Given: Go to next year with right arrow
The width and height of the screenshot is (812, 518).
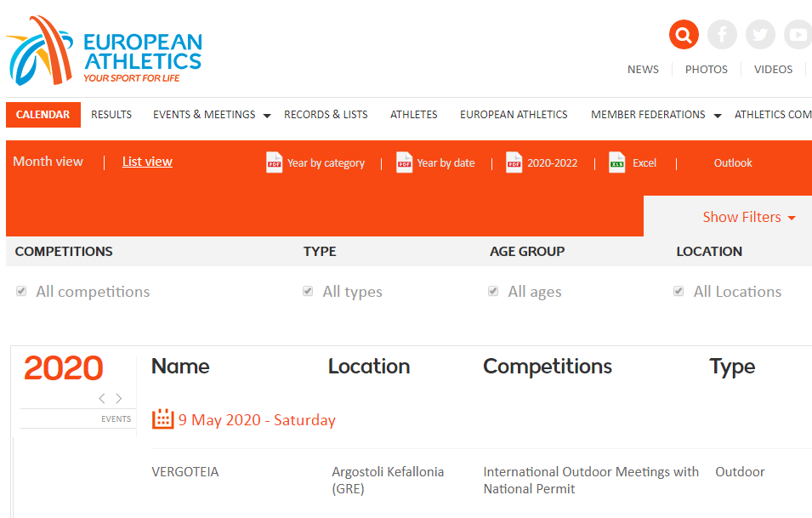Looking at the screenshot, I should tap(119, 398).
